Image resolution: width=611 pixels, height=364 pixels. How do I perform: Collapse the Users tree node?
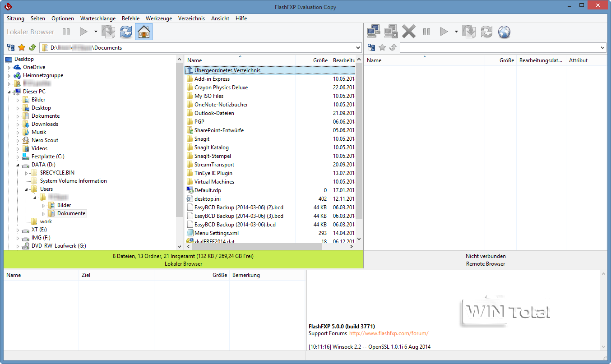tap(26, 189)
